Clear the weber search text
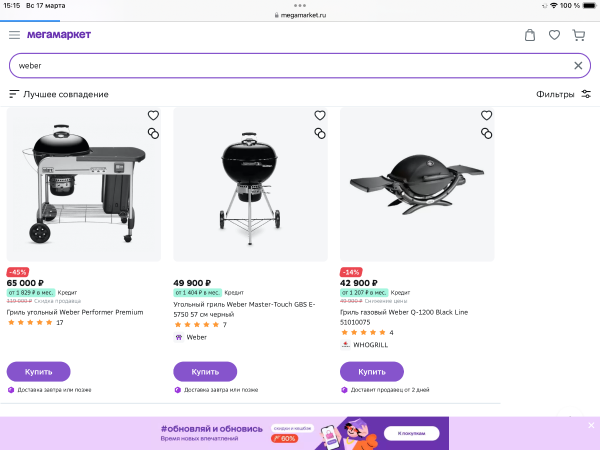This screenshot has width=600, height=450. 578,65
